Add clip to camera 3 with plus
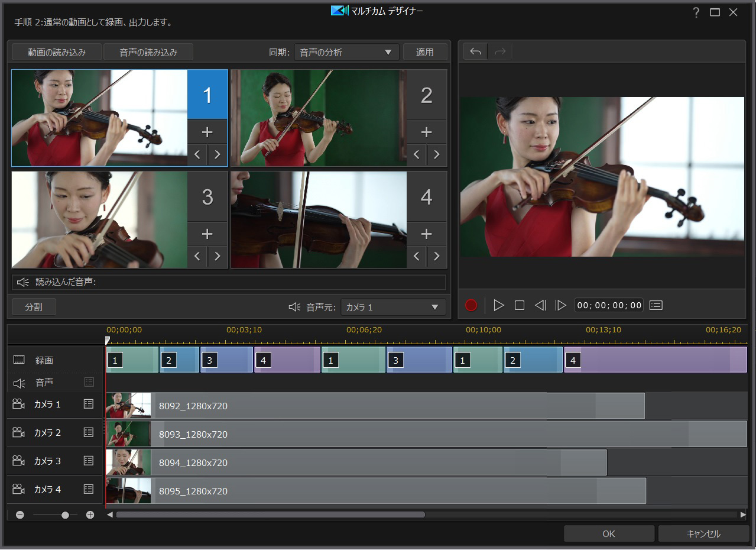Viewport: 756px width, 550px height. (x=207, y=234)
